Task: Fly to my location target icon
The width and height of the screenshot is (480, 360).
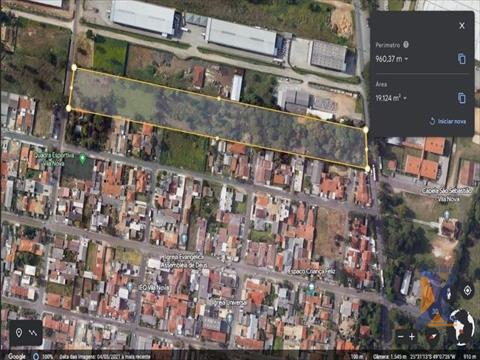Action: click(x=468, y=291)
